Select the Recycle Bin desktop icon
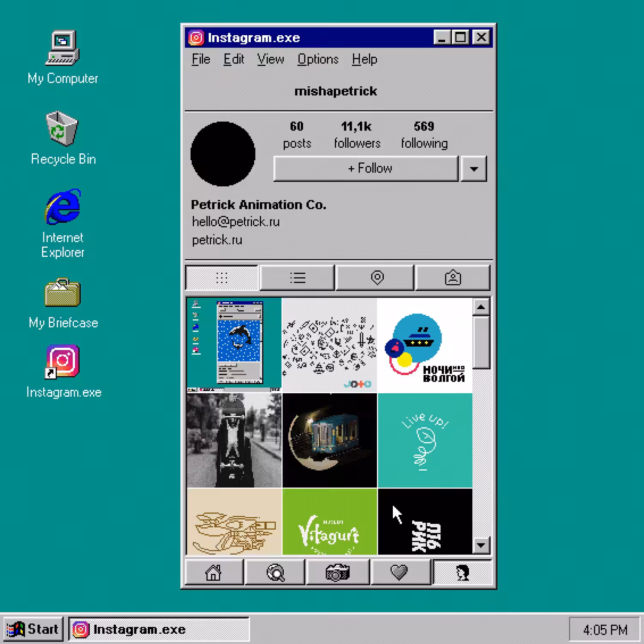Image resolution: width=644 pixels, height=644 pixels. click(63, 138)
